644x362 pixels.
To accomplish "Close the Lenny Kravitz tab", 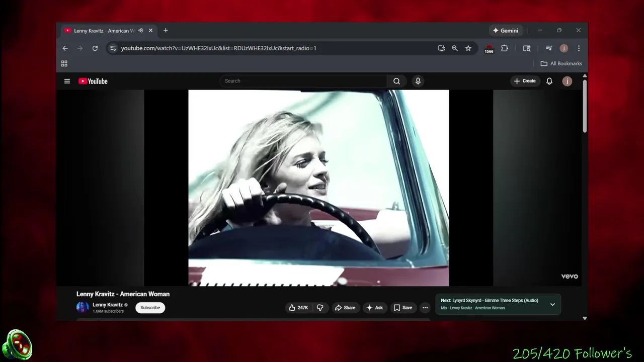I will pos(150,31).
